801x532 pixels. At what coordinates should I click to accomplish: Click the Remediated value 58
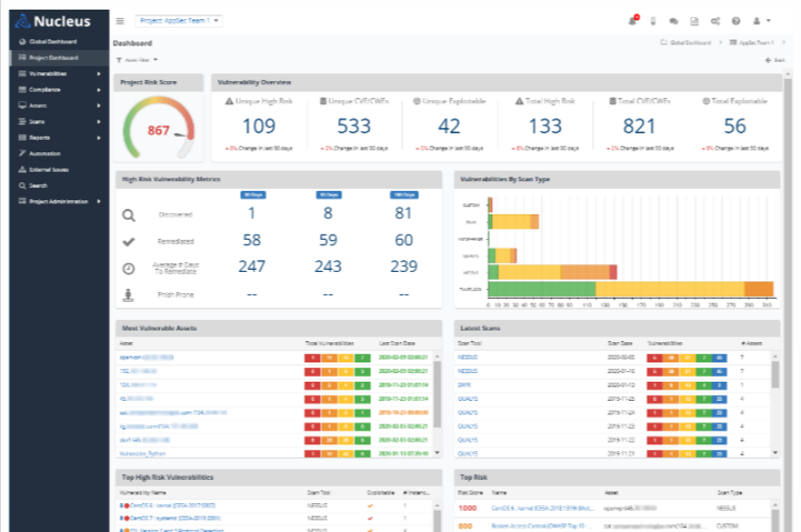[252, 240]
